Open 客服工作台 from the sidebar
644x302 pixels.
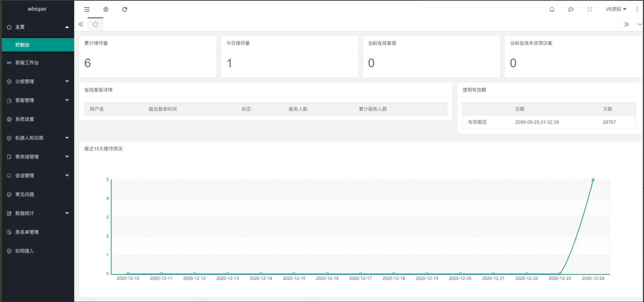[x=37, y=63]
